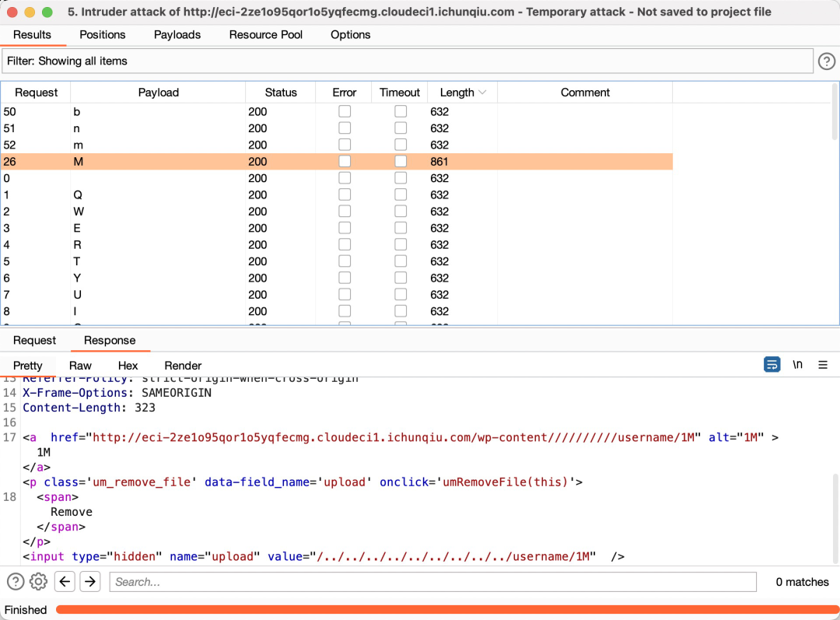The image size is (840, 620).
Task: Open the Filter: Showing all items bar
Action: pos(408,61)
